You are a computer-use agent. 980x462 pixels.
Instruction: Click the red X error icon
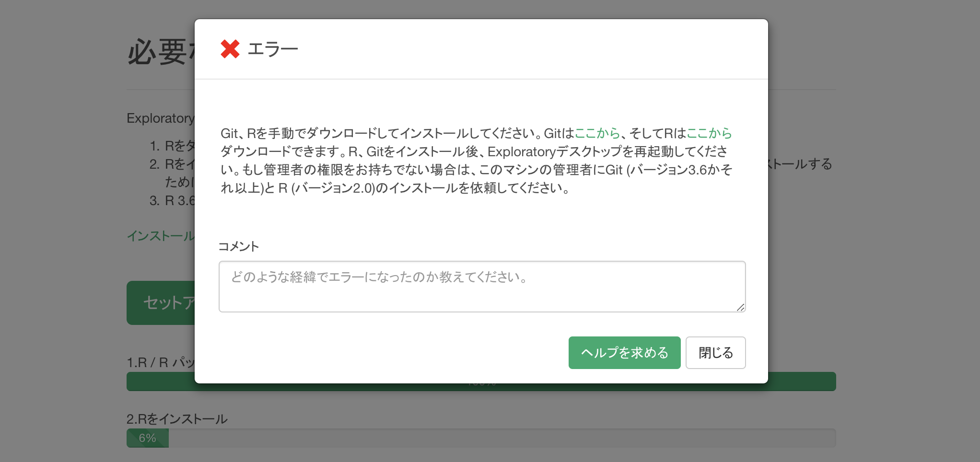(230, 49)
